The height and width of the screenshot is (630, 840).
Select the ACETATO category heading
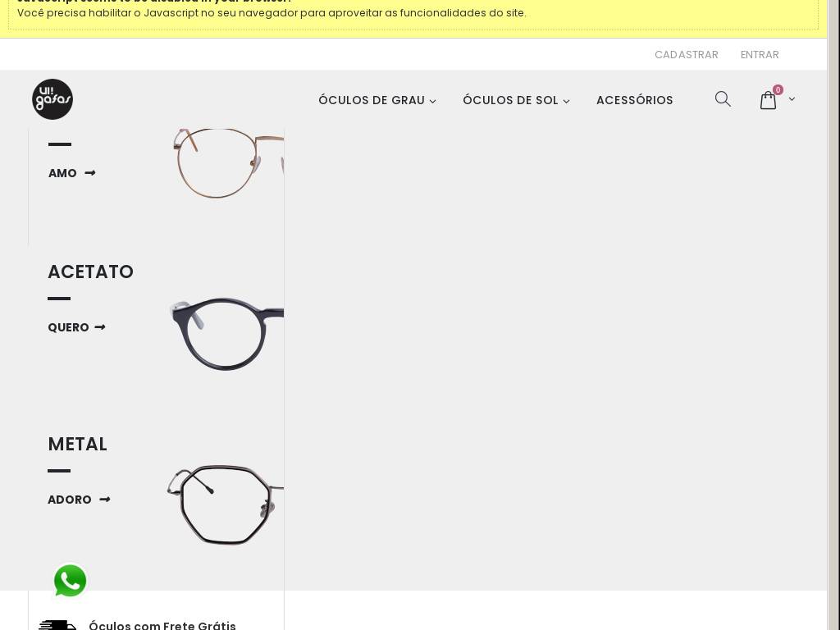(90, 272)
